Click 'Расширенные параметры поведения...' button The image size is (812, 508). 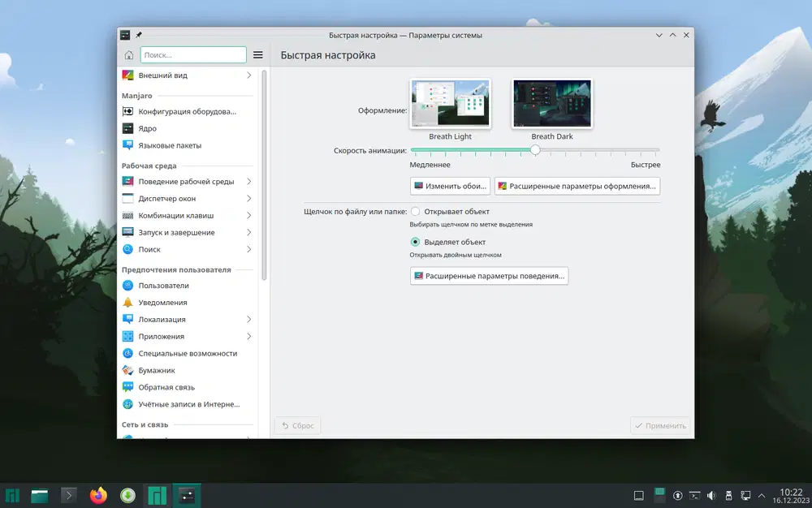tap(489, 276)
